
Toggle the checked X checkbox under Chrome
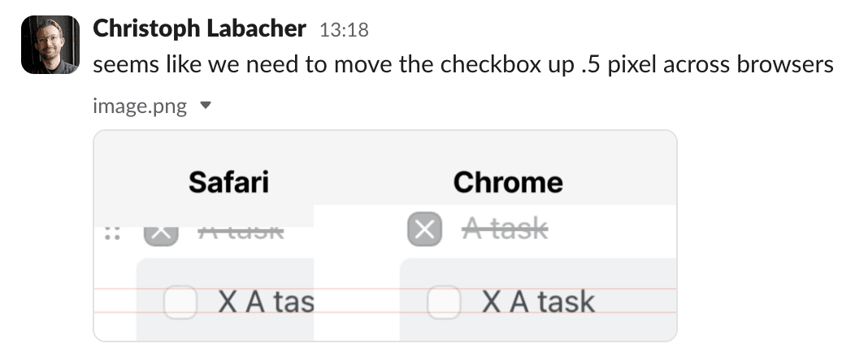[x=424, y=229]
